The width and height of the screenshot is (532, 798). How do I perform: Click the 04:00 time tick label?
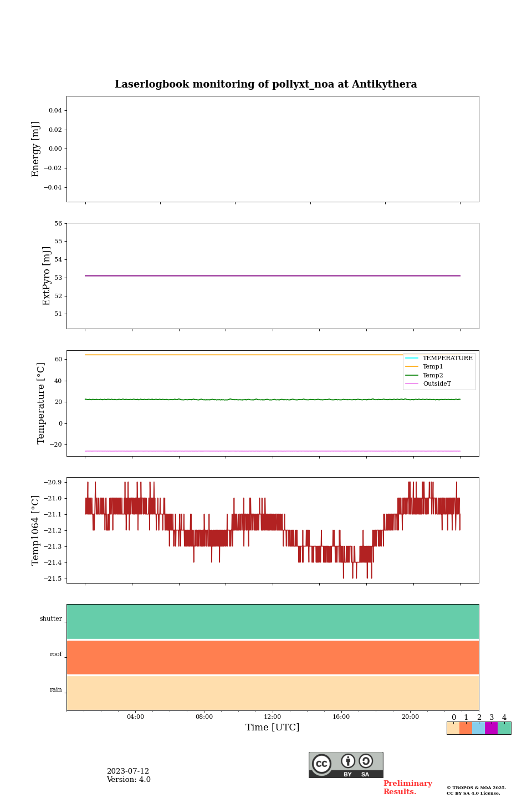[135, 717]
